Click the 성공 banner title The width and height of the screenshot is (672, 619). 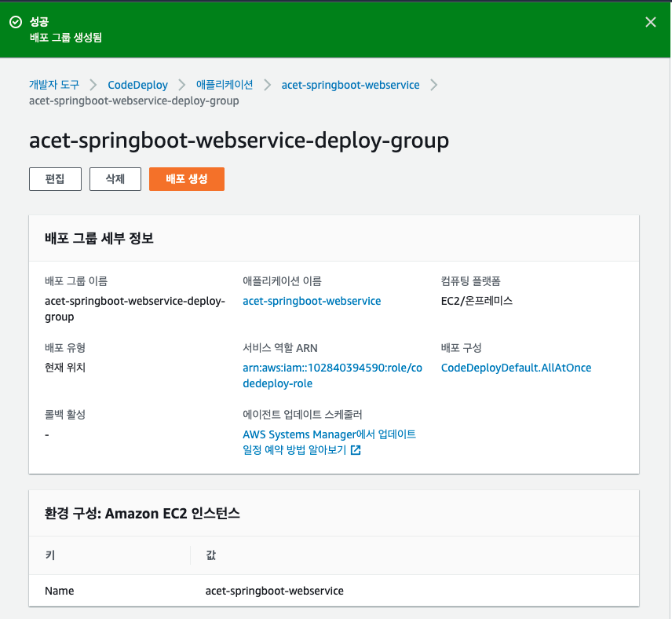coord(39,21)
